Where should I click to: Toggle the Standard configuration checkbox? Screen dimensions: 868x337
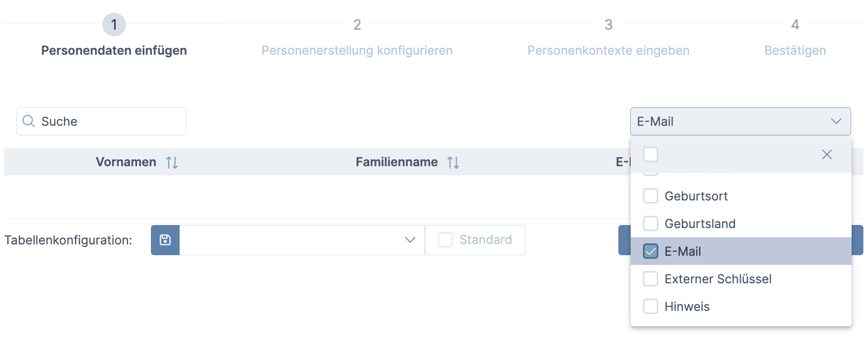[x=446, y=240]
